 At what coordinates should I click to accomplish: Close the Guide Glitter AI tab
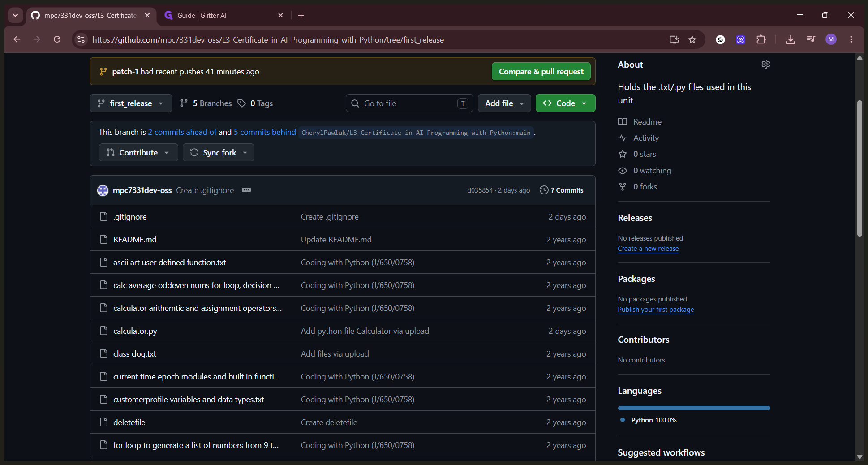click(280, 15)
